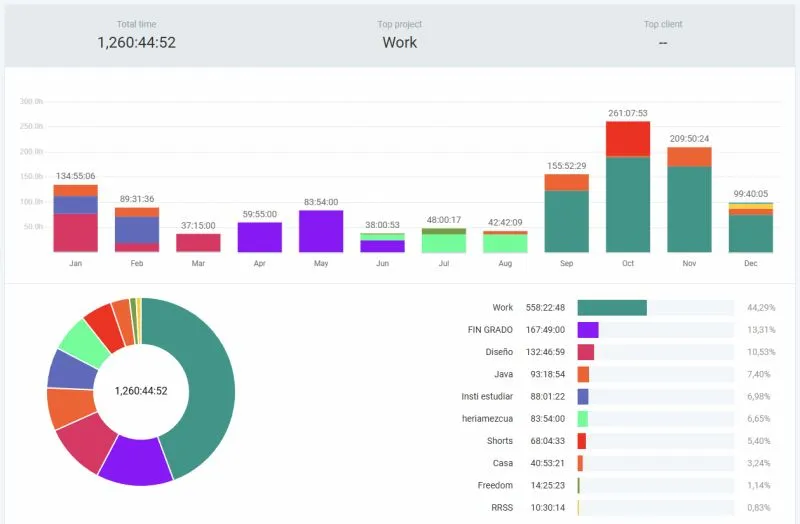Click the purple FIN GRADO progress bar
The image size is (800, 524).
[x=588, y=330]
